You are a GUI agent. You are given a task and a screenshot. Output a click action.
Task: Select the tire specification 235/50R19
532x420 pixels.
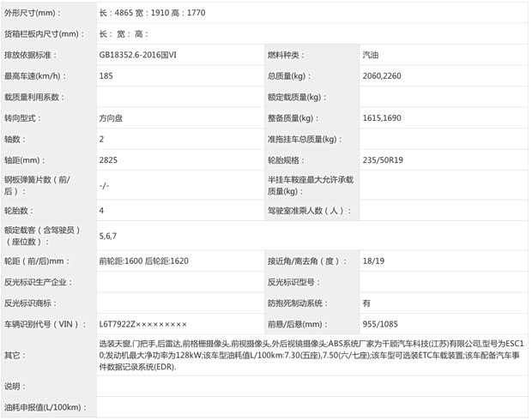385,159
